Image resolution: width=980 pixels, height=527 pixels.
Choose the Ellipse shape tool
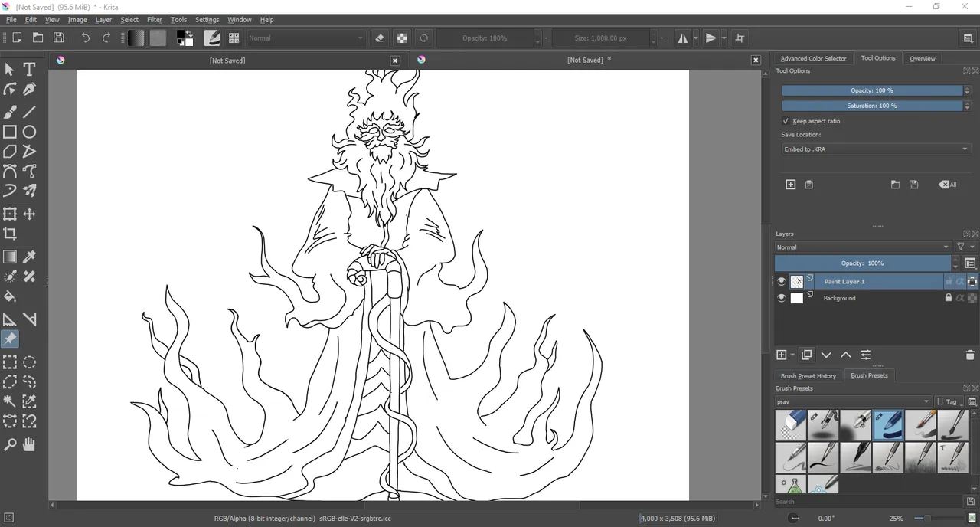[x=29, y=132]
